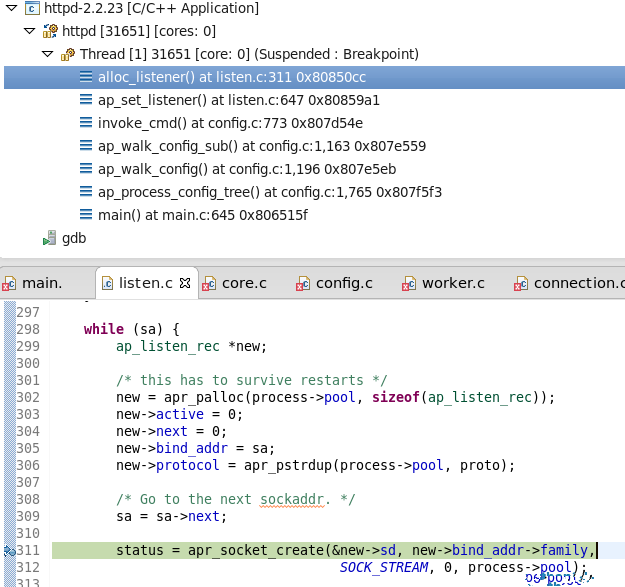
Task: Click the thread icon beside Thread [1]
Action: tap(68, 54)
